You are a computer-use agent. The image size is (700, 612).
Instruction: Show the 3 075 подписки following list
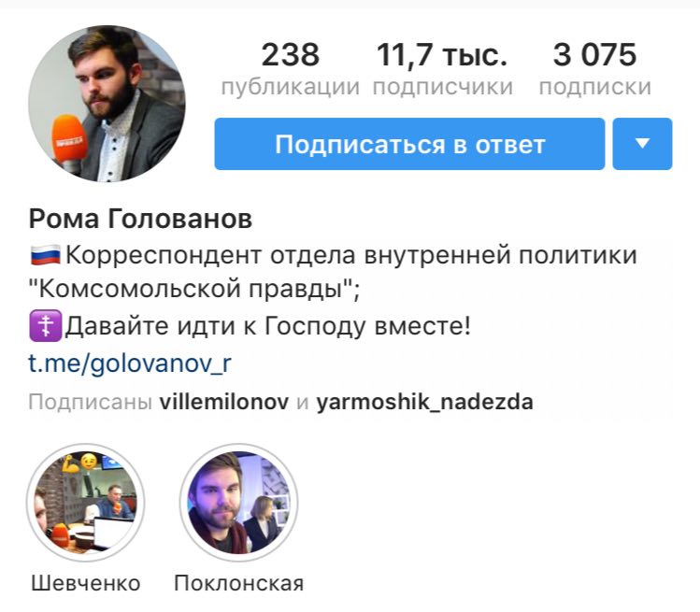coord(594,69)
